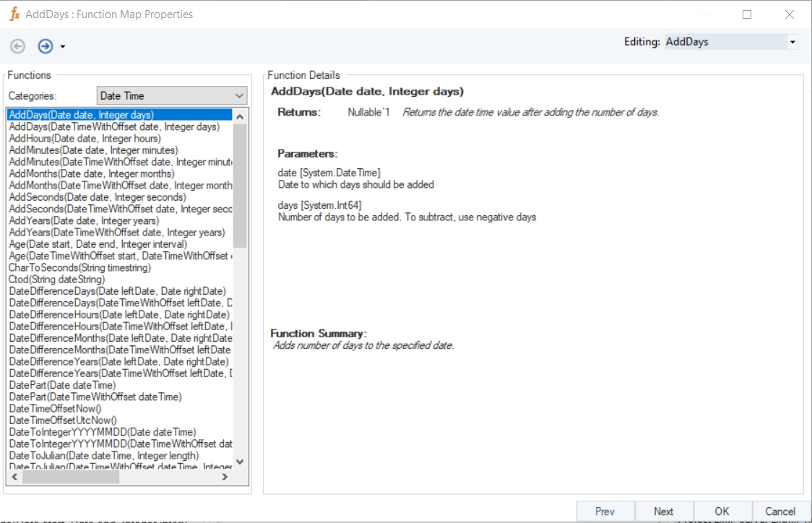The width and height of the screenshot is (812, 523).
Task: Click the function list scroll up arrow
Action: pyautogui.click(x=240, y=116)
